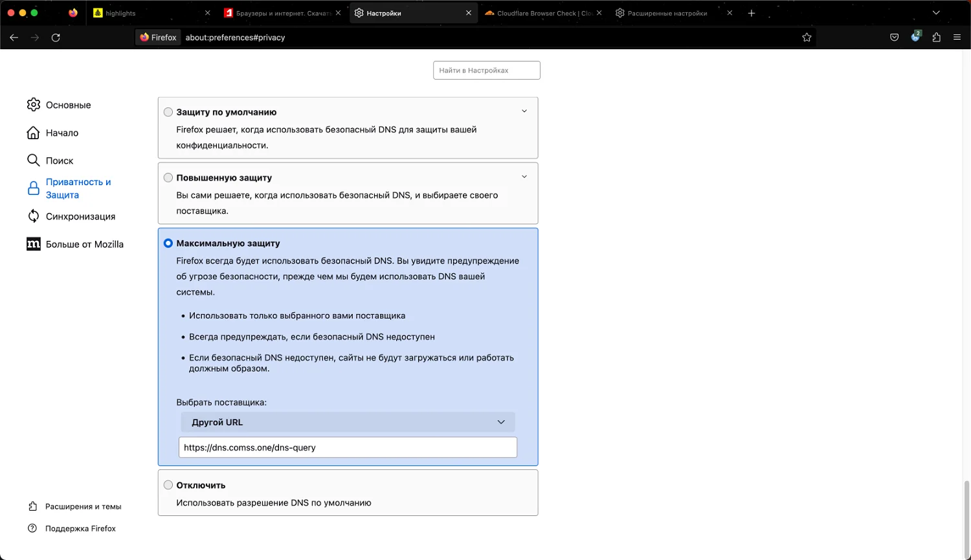This screenshot has width=971, height=560.
Task: Reload the current page
Action: pyautogui.click(x=56, y=38)
